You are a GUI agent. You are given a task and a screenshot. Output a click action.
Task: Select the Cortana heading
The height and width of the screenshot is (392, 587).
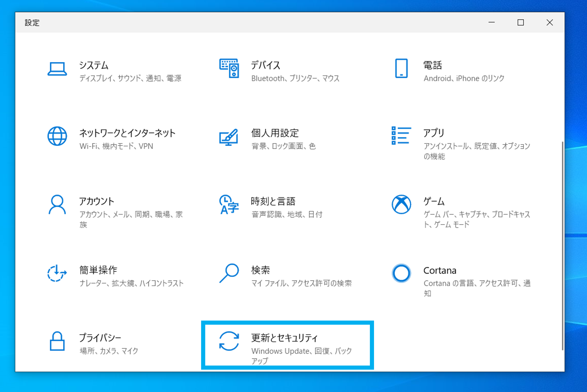click(x=440, y=271)
